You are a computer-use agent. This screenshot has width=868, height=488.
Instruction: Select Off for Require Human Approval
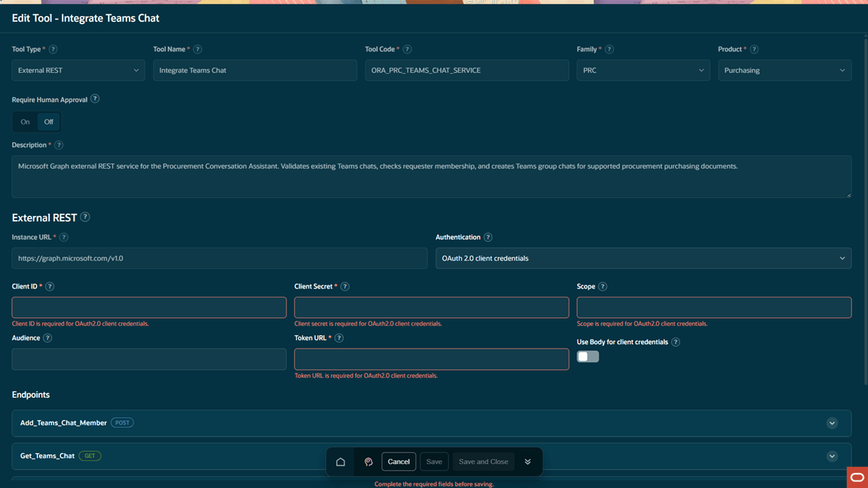(x=49, y=122)
